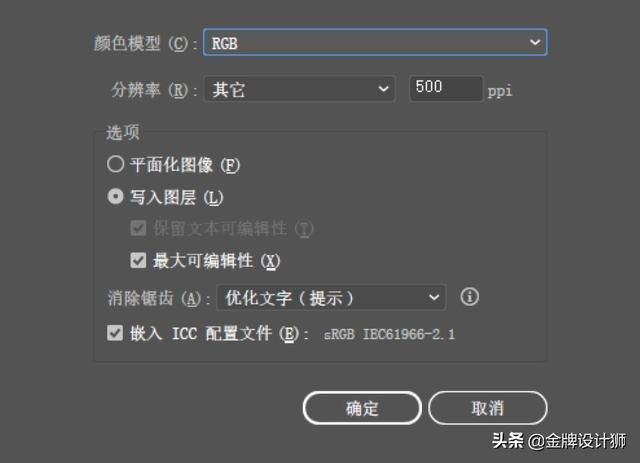
Task: Disable the 嵌入 ICC 配置文件 (E) checkbox
Action: (x=115, y=333)
